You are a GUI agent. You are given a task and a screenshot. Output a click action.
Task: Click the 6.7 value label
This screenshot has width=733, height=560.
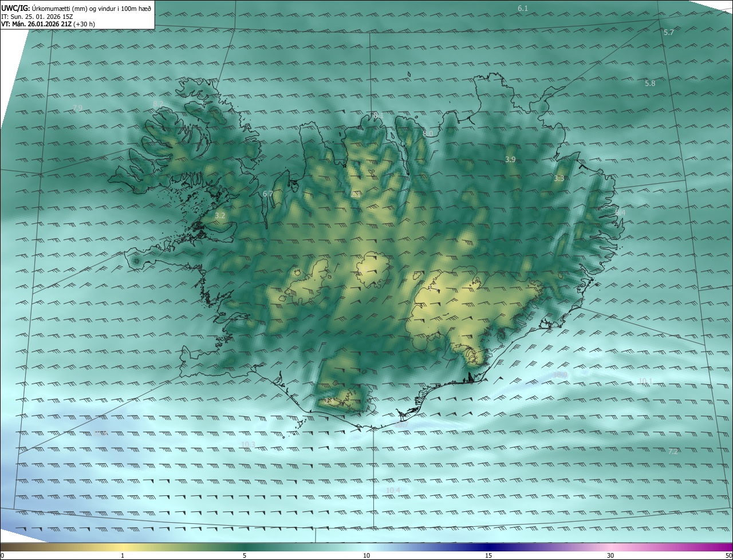267,194
